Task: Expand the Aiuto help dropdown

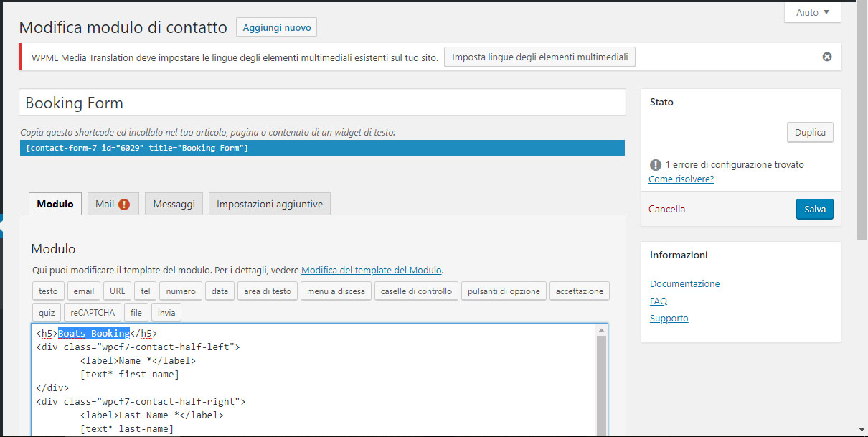Action: coord(812,12)
